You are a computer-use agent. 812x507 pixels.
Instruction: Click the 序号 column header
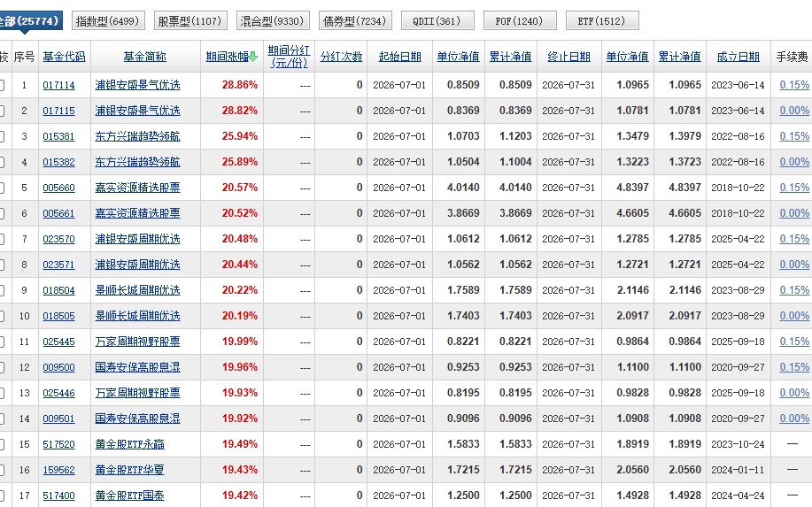click(x=24, y=57)
